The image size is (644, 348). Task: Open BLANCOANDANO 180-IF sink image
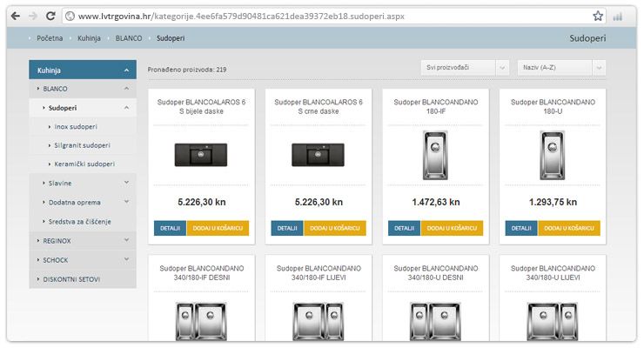coord(435,155)
